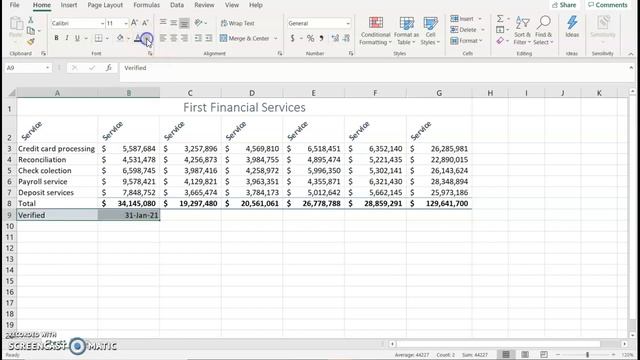Viewport: 640px width, 360px height.
Task: Open Fill Color dropdown arrow
Action: tap(128, 38)
